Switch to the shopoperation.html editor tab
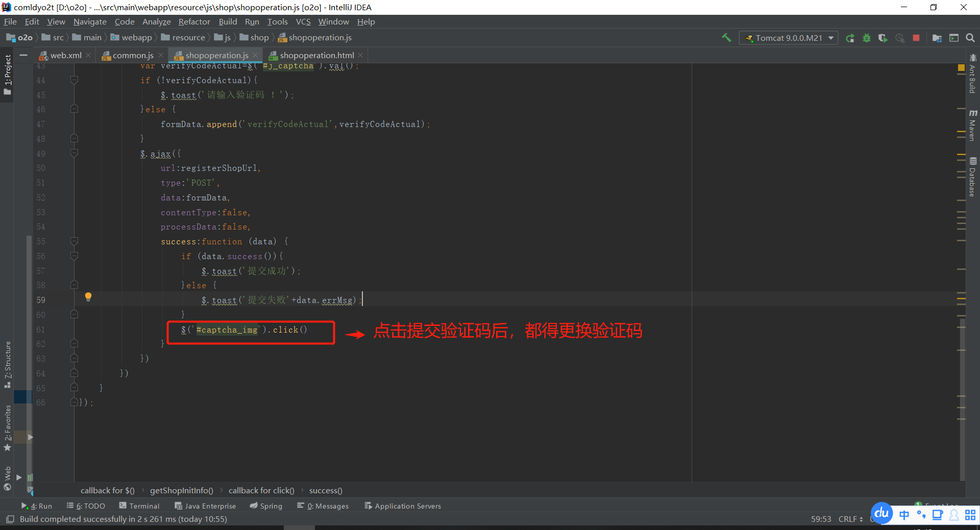Viewport: 980px width, 530px height. point(316,55)
